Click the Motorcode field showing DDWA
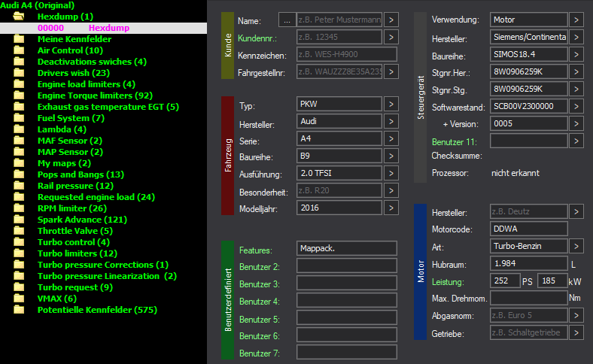The image size is (593, 364). pyautogui.click(x=529, y=229)
